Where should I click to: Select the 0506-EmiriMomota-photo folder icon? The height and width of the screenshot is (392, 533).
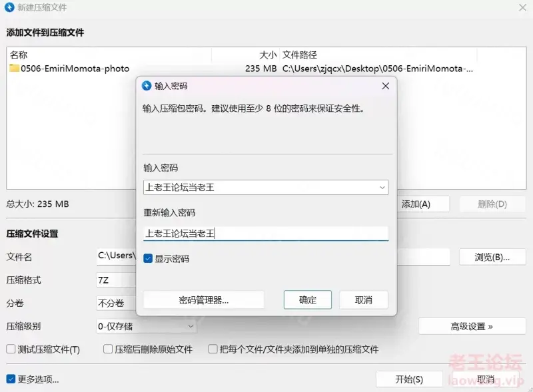pos(14,68)
